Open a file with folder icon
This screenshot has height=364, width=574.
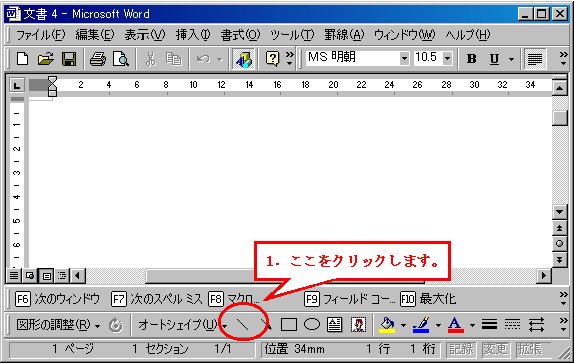click(x=45, y=59)
